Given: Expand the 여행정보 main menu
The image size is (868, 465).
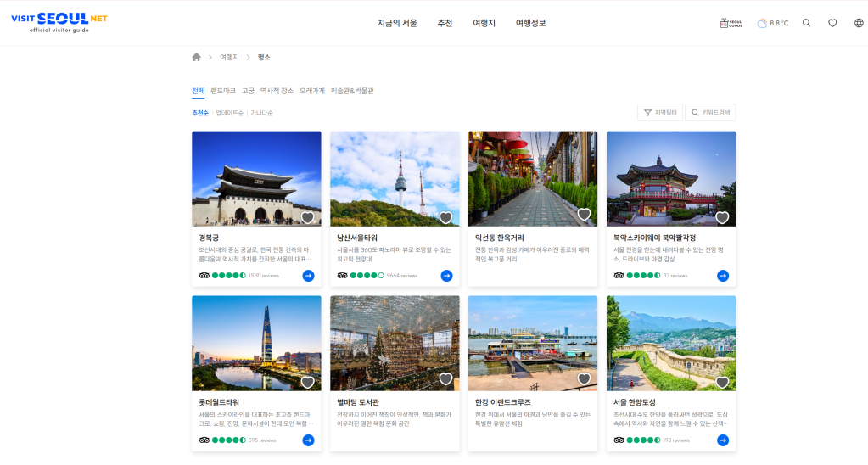Looking at the screenshot, I should (x=530, y=23).
